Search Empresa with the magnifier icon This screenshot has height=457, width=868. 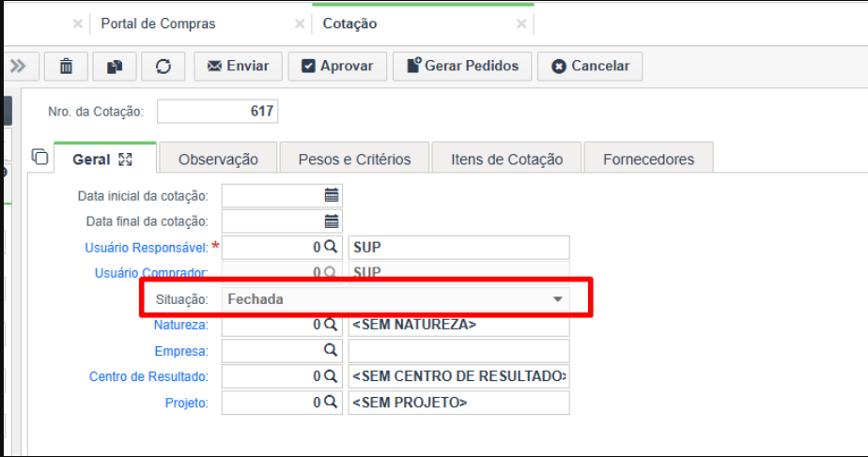point(331,350)
